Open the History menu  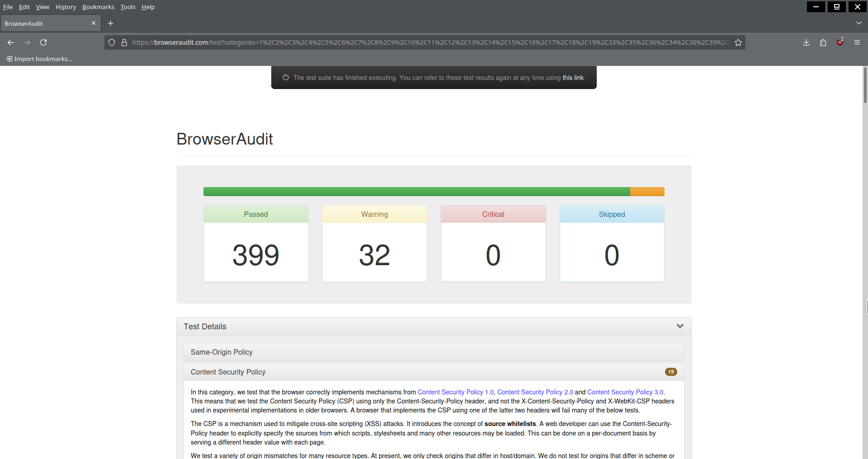tap(66, 7)
